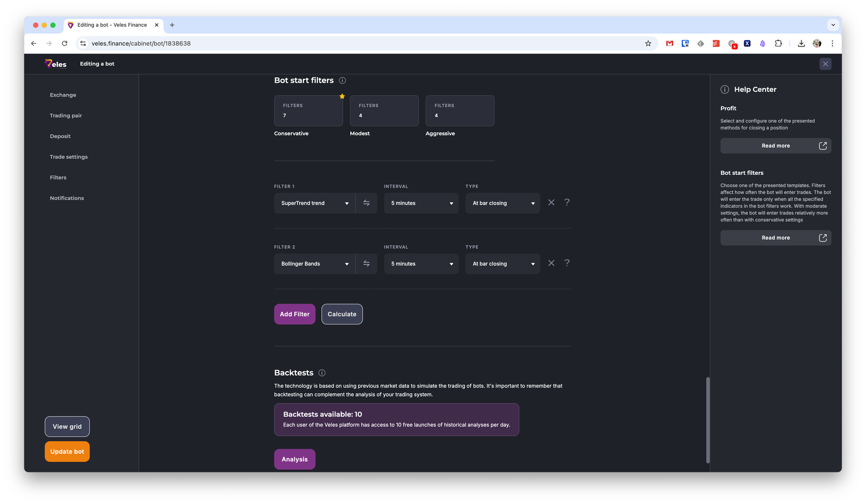Click the Veles logo in header
866x504 pixels.
pos(56,64)
